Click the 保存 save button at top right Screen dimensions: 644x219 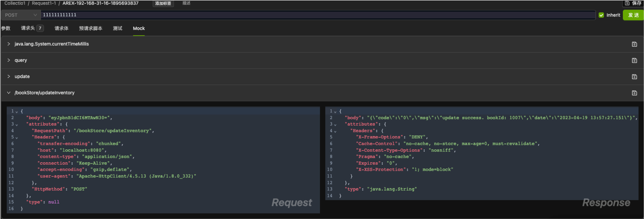(633, 3)
